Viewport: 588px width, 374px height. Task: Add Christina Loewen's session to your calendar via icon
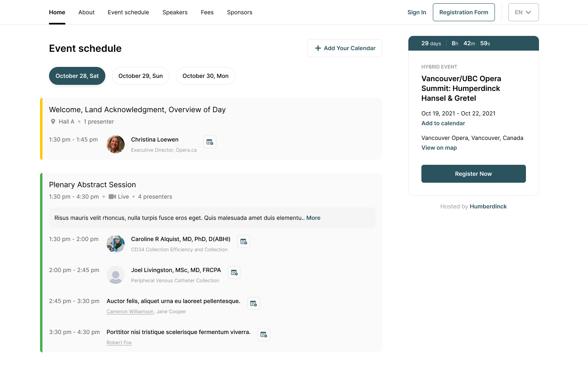pos(210,142)
